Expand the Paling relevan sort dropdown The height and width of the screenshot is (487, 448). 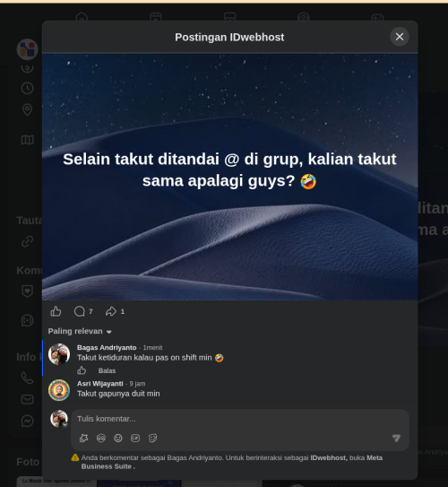(x=80, y=331)
